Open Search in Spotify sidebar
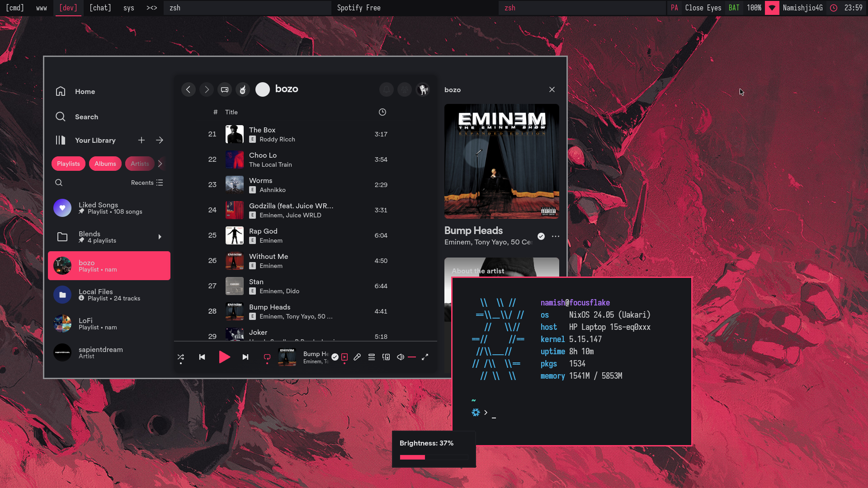Image resolution: width=868 pixels, height=488 pixels. click(76, 117)
